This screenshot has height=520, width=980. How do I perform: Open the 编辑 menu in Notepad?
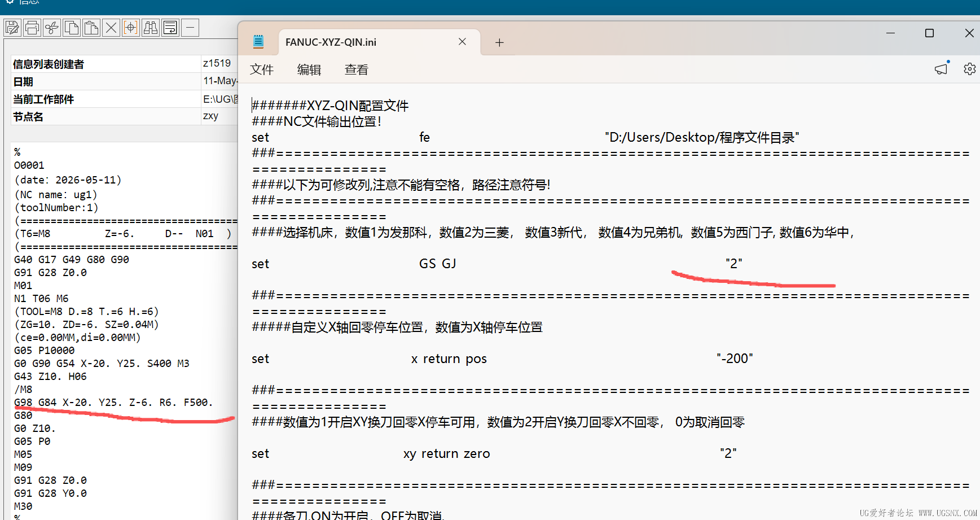point(309,69)
